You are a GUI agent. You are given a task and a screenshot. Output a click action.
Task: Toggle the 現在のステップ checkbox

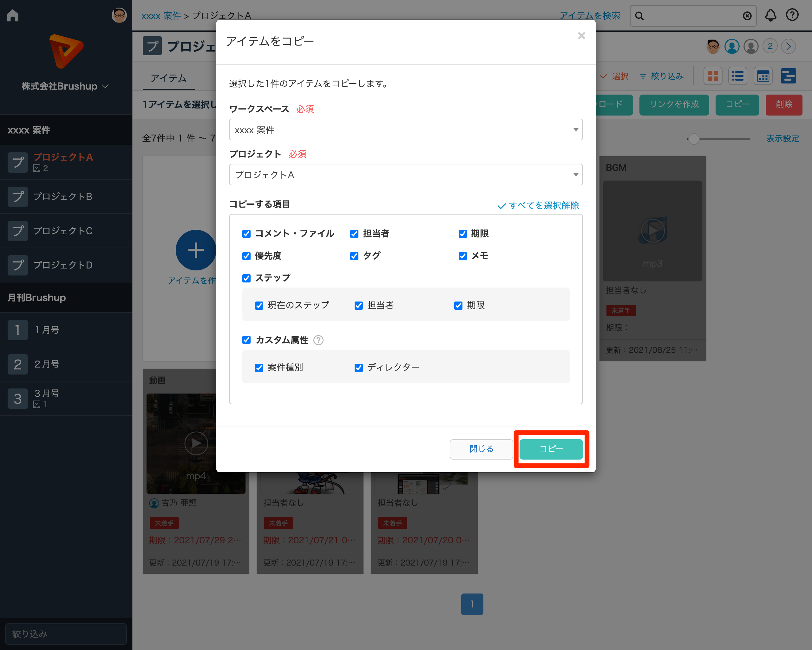point(259,306)
